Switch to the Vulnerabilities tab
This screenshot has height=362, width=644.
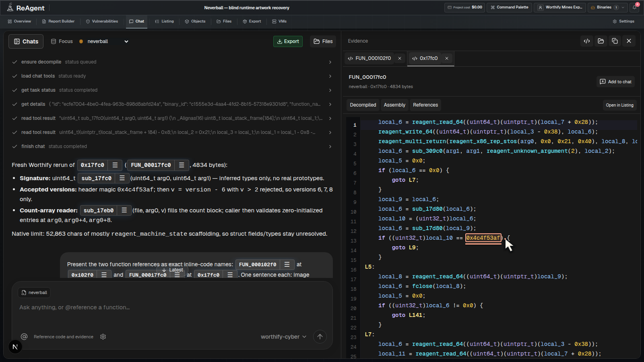pyautogui.click(x=102, y=21)
